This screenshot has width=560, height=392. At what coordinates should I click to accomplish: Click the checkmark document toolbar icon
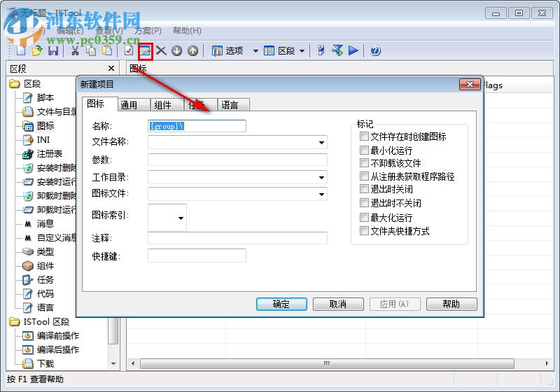(x=129, y=50)
